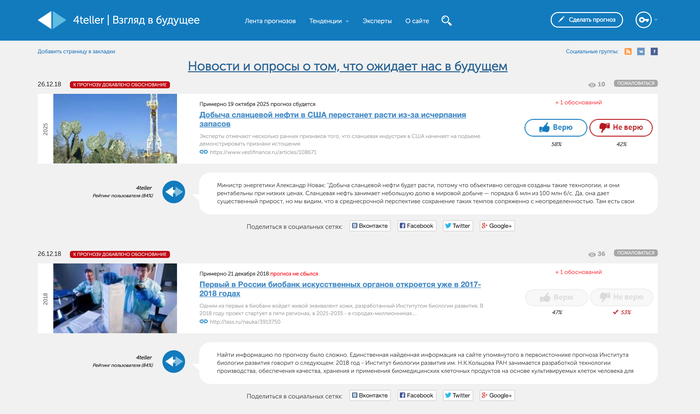Open the Facebook social group icon
Screen dimensions: 700x414
[654, 50]
